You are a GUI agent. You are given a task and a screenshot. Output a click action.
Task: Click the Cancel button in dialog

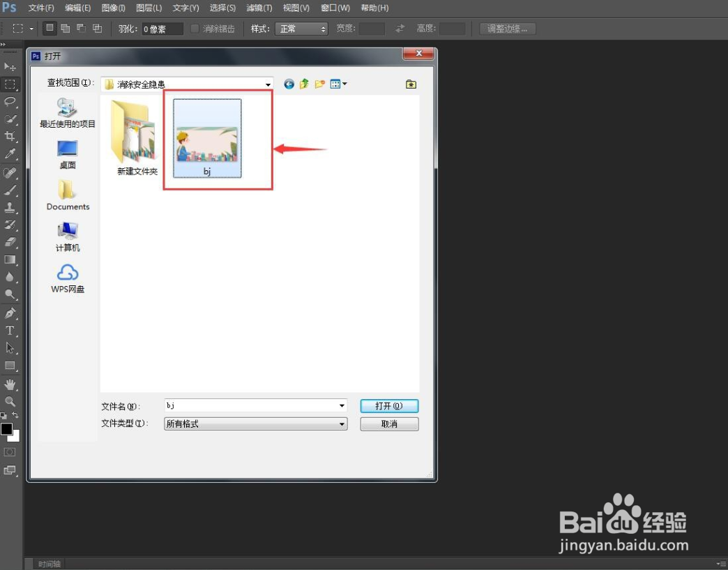(389, 424)
